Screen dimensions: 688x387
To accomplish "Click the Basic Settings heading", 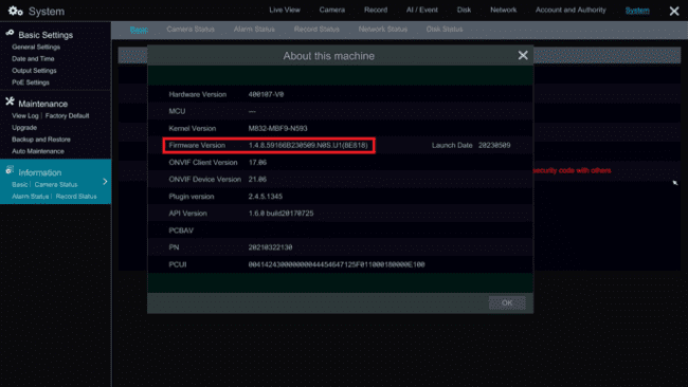I will 46,35.
